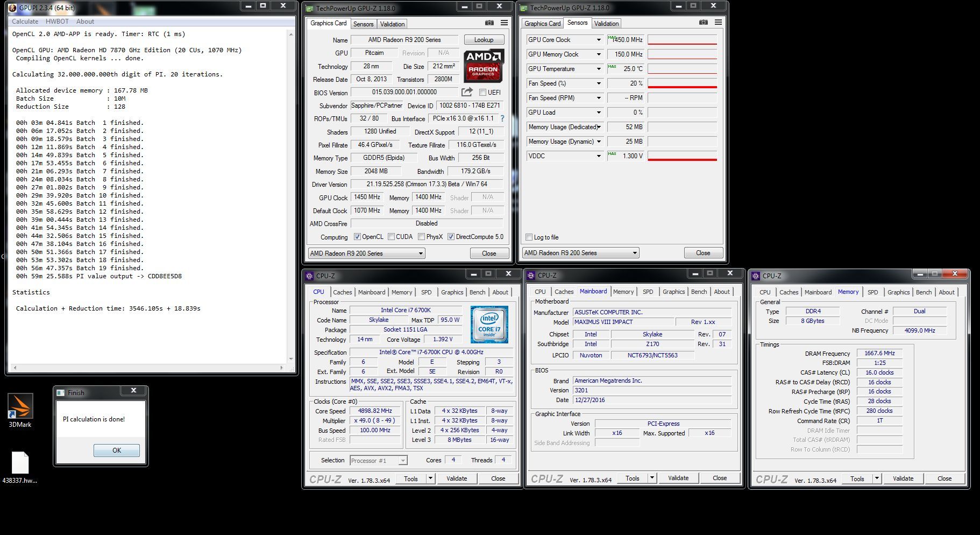
Task: Click the Bus Interface question mark
Action: click(x=502, y=118)
